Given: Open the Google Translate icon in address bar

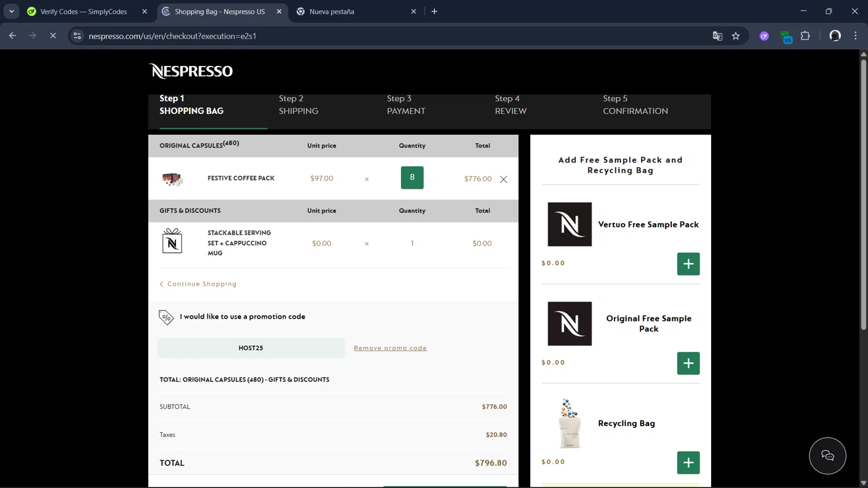Looking at the screenshot, I should tap(718, 36).
